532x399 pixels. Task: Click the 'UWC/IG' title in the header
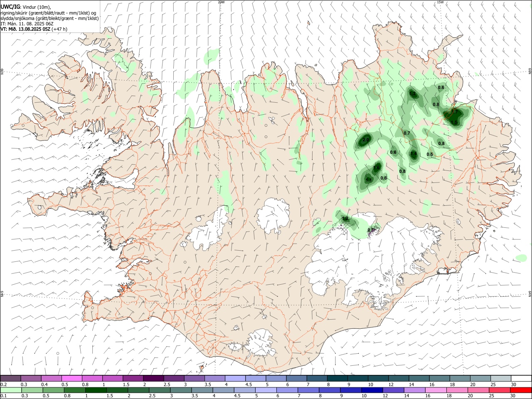10,7
